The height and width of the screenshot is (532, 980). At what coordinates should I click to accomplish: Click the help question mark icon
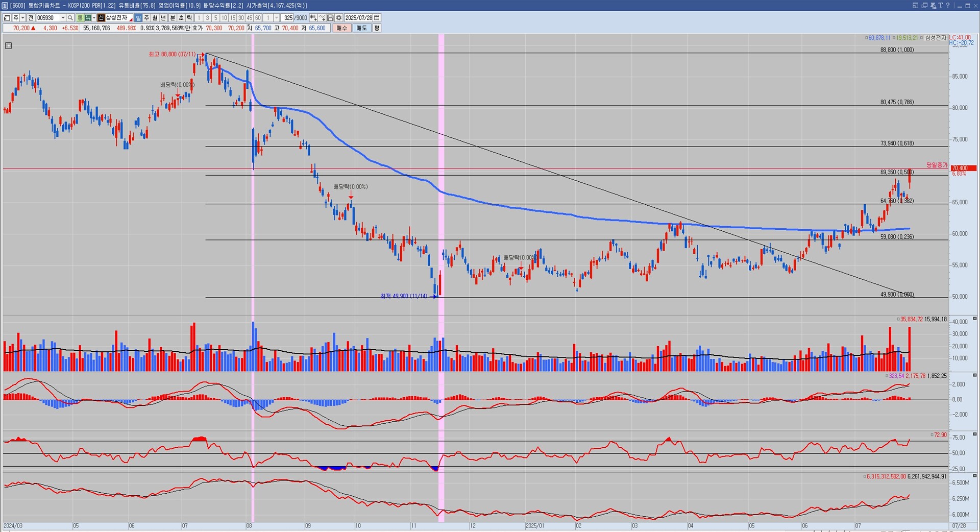point(948,5)
